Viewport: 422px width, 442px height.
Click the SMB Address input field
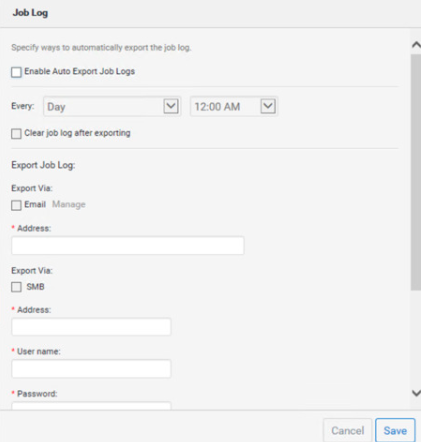coord(91,327)
